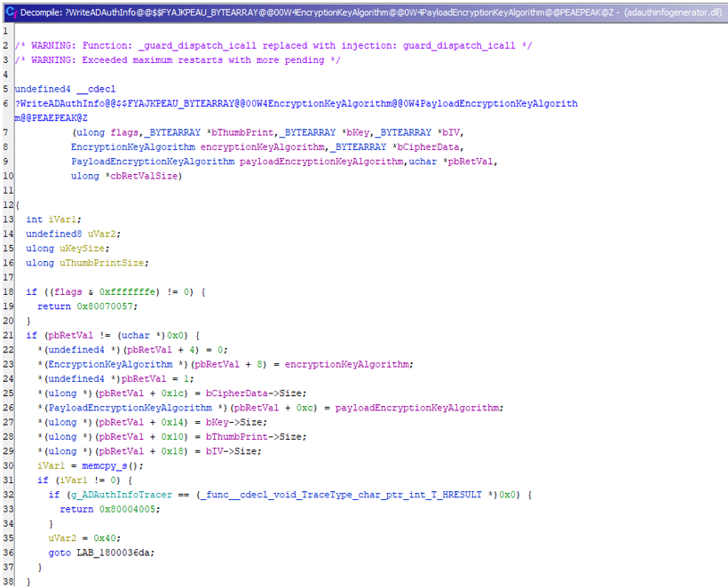Click the goto keyword on line 36
The width and height of the screenshot is (728, 588).
[x=59, y=552]
